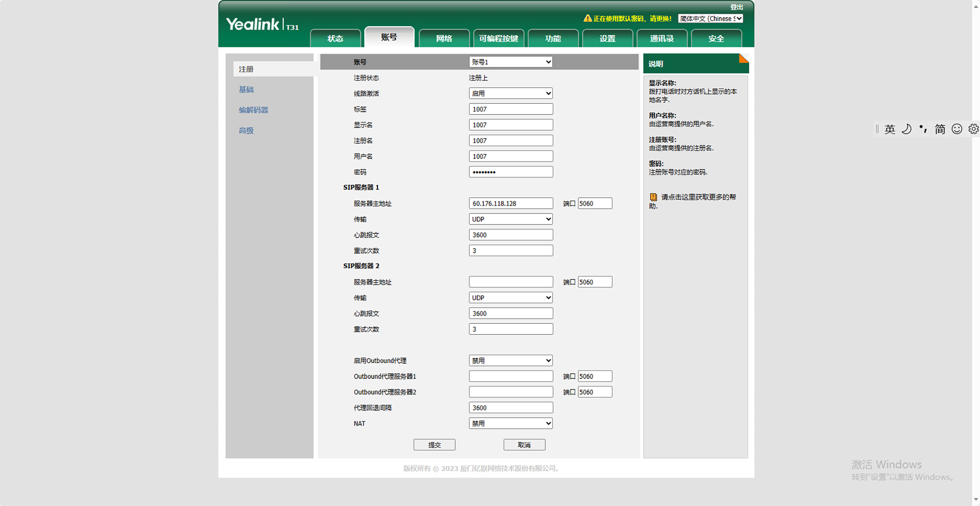
Task: Click the 版权所有 © 2023 footer text
Action: tap(481, 468)
